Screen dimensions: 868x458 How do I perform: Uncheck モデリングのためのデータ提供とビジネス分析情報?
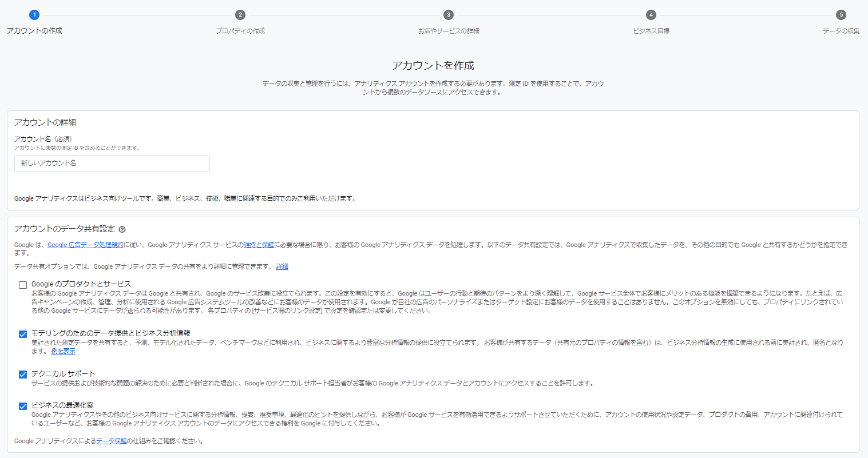tap(23, 334)
